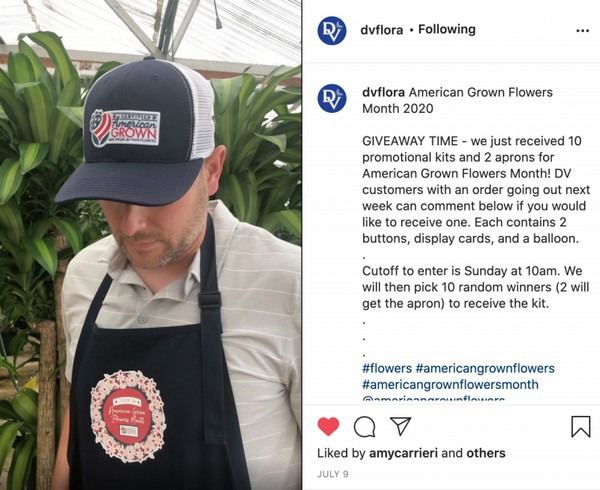Open the DV profile picture in the post header
Screen dimensions: 600x490
332,31
